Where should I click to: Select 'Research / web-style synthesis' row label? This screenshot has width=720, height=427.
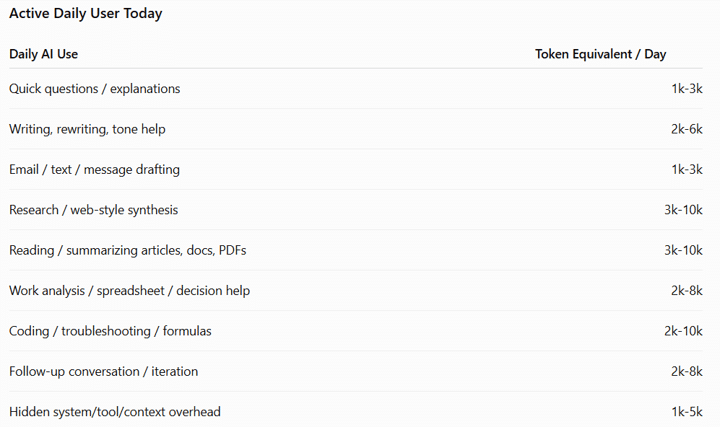(94, 210)
